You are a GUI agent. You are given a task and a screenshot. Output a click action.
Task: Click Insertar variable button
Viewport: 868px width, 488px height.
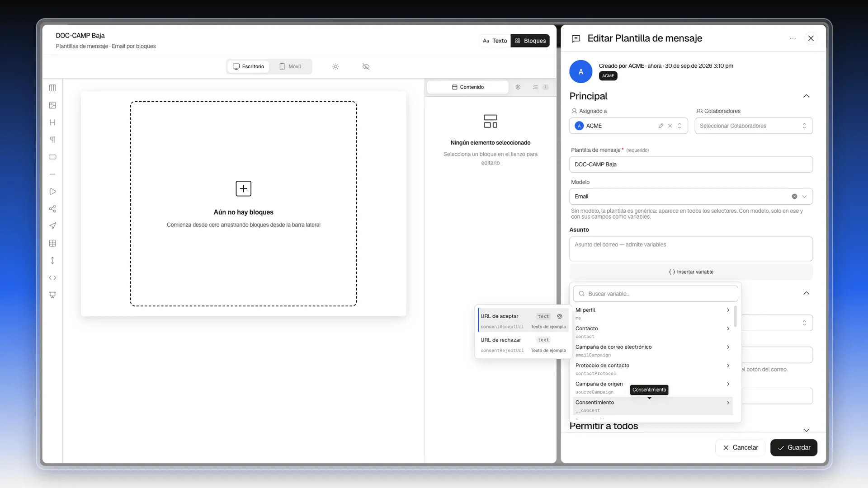691,272
